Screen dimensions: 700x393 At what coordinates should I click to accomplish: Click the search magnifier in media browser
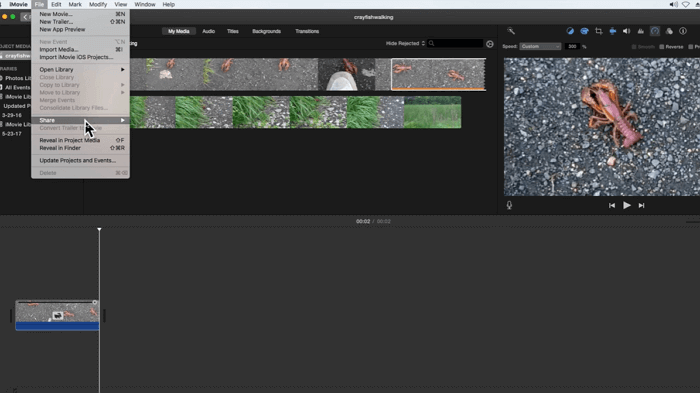431,43
